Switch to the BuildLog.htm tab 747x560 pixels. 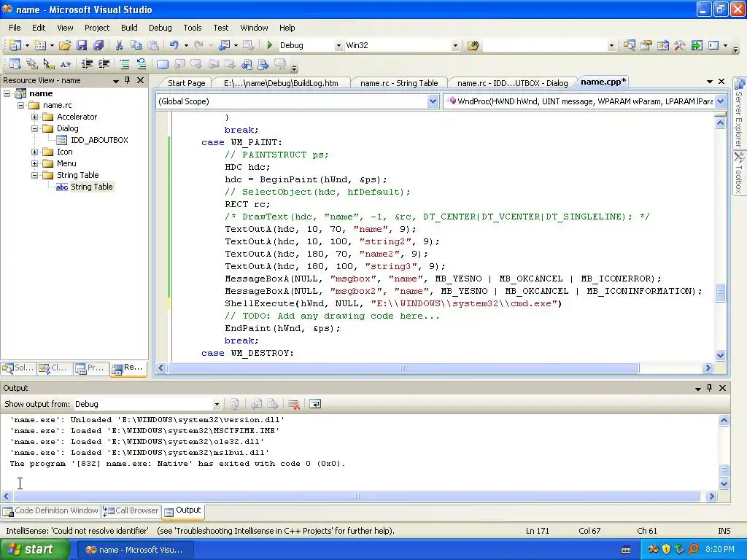coord(281,83)
